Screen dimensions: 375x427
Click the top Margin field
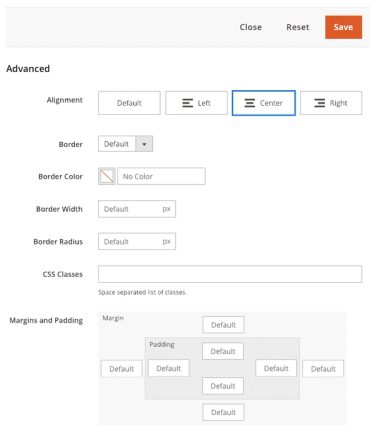coord(223,325)
